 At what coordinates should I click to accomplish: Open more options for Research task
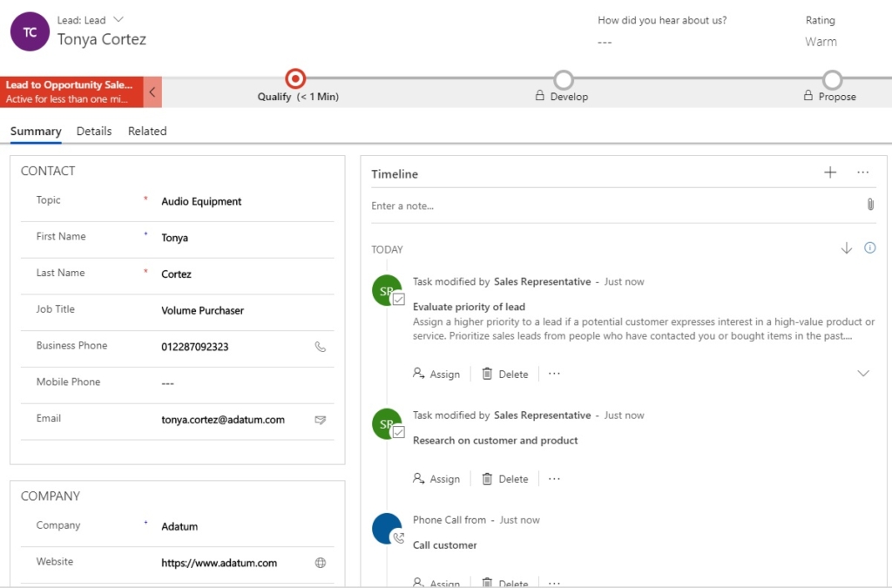pos(554,478)
